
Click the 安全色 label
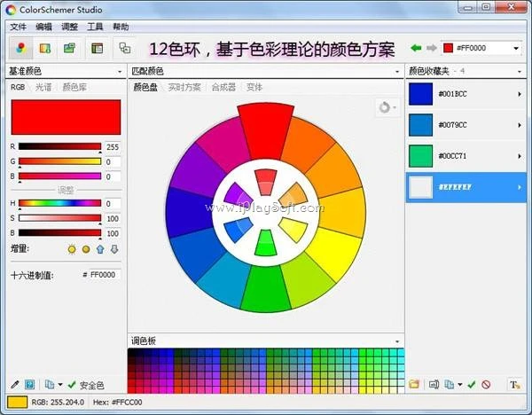coord(91,385)
